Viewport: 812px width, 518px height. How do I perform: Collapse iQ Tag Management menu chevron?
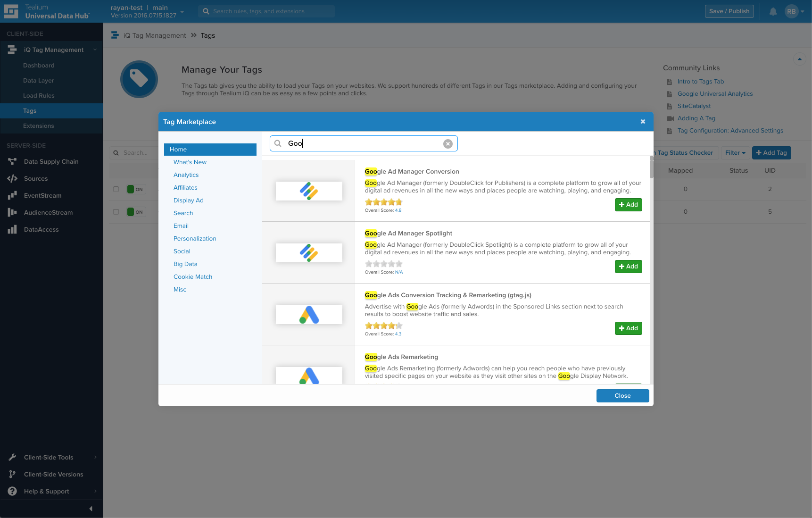[x=95, y=50]
